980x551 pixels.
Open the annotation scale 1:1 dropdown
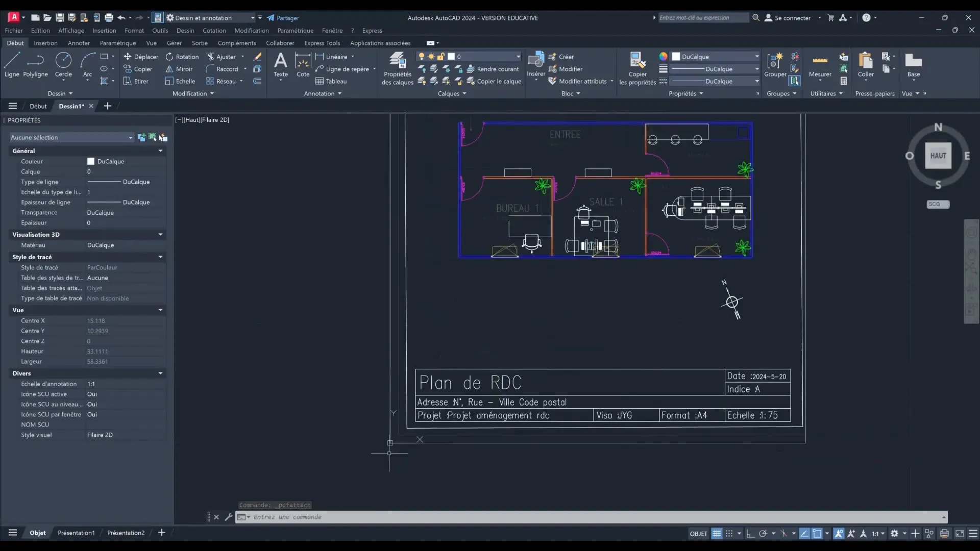tap(878, 534)
